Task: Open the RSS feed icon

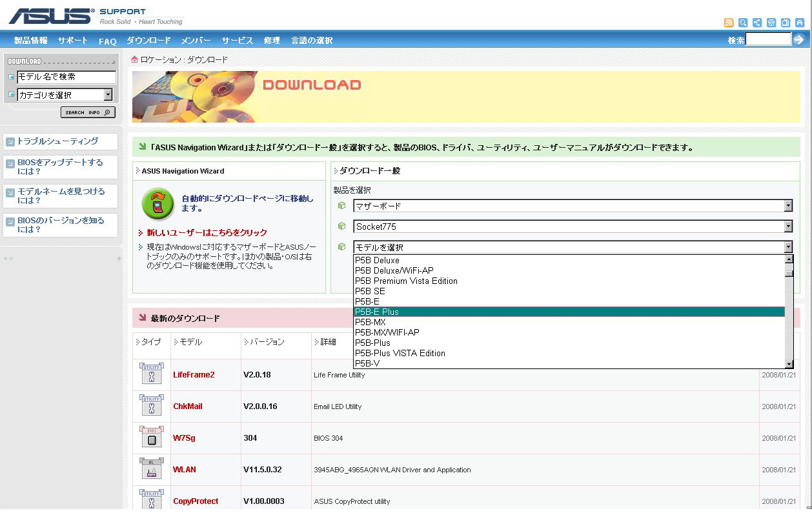Action: [x=729, y=23]
